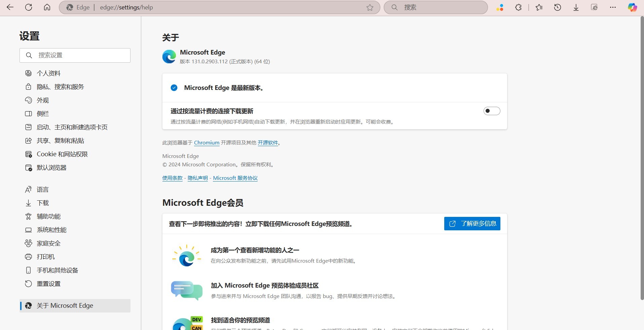
Task: Click the colorful dots icon next to search box
Action: tap(500, 7)
